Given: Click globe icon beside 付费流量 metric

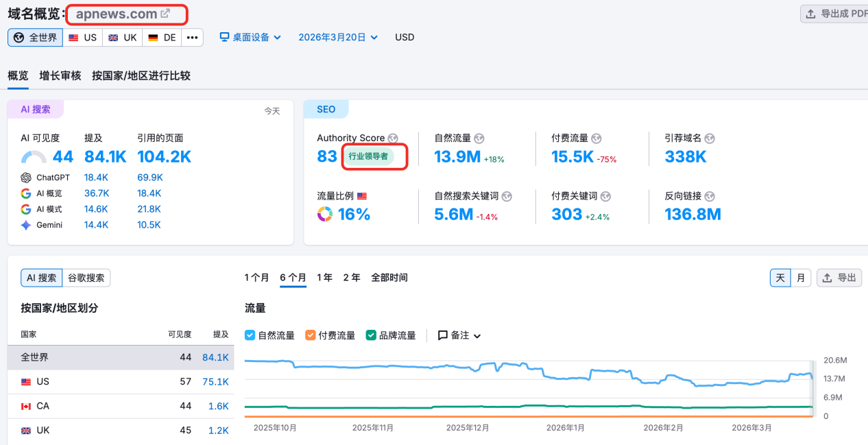Looking at the screenshot, I should point(596,139).
